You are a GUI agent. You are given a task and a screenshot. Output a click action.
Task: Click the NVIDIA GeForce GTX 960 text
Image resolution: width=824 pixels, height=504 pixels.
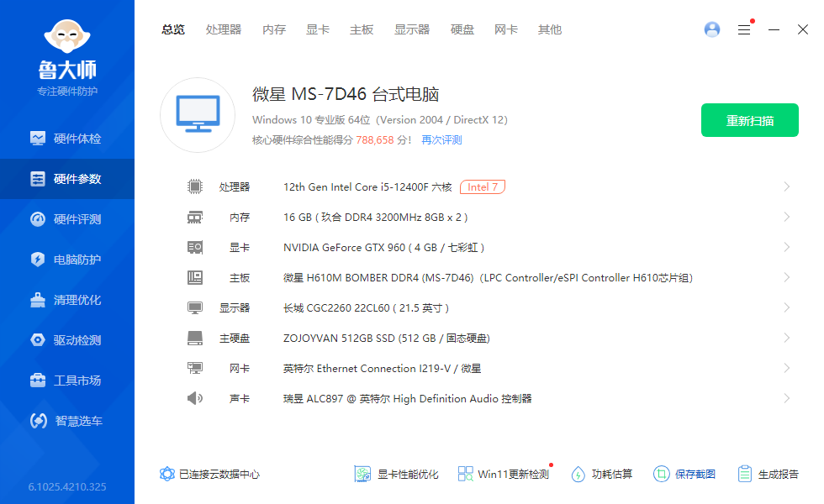coord(383,247)
